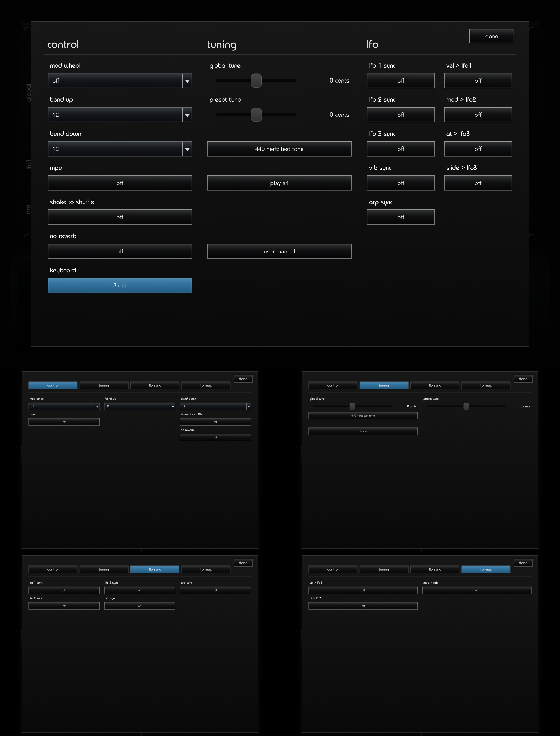Toggle lfo 2 sync in small lfo sync panel
Screen dimensions: 560x736
point(64,606)
